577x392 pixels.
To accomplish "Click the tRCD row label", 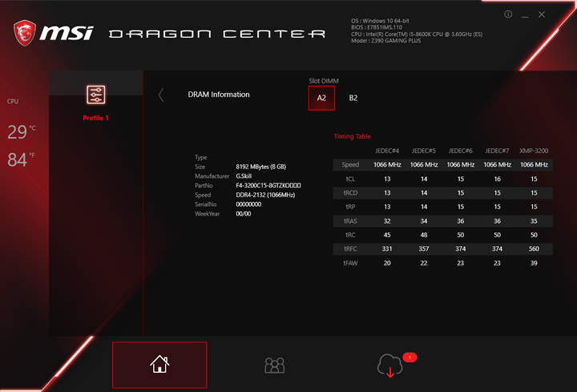I will tap(350, 193).
